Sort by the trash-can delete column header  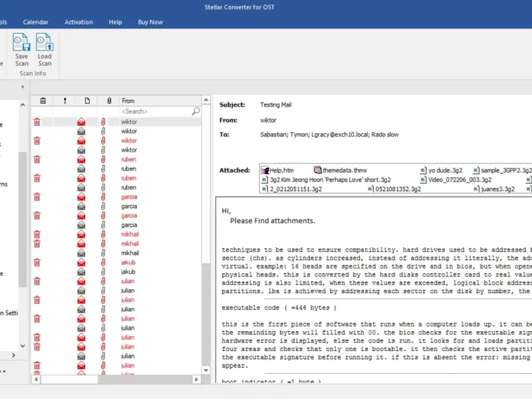pyautogui.click(x=43, y=101)
